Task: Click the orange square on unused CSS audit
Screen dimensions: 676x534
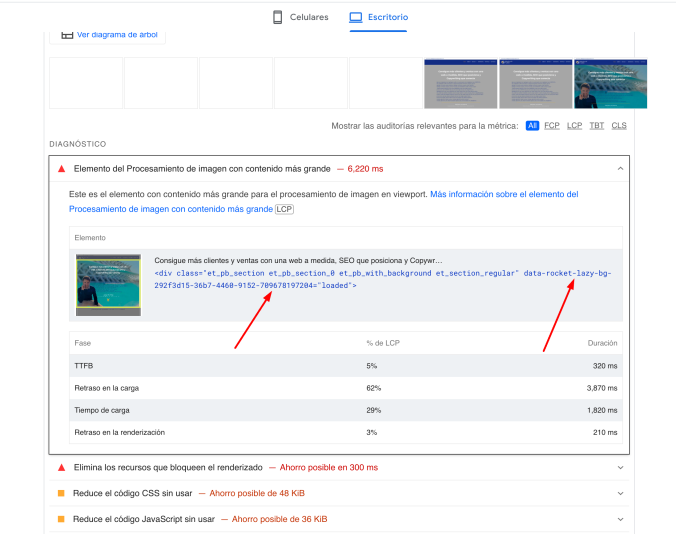Action: pyautogui.click(x=62, y=493)
